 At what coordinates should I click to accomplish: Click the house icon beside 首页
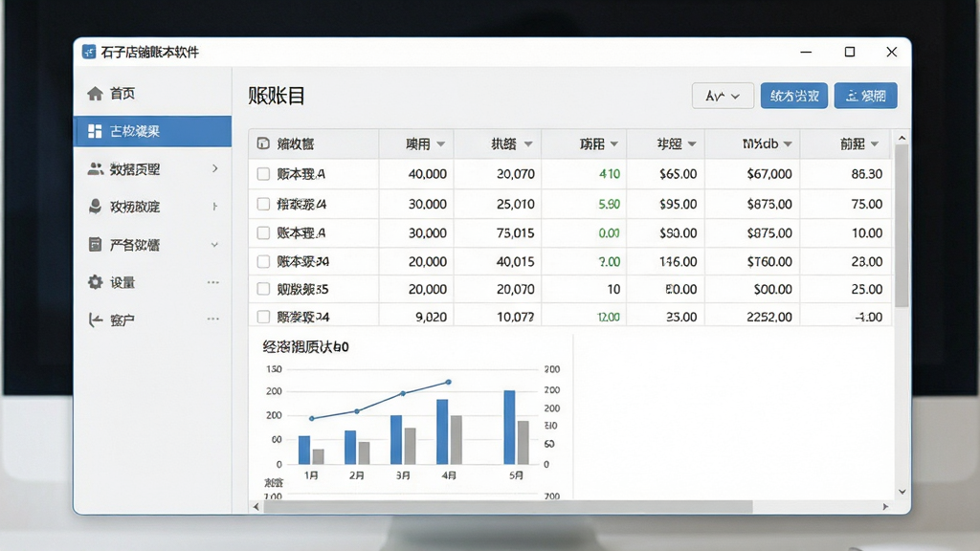[x=95, y=94]
